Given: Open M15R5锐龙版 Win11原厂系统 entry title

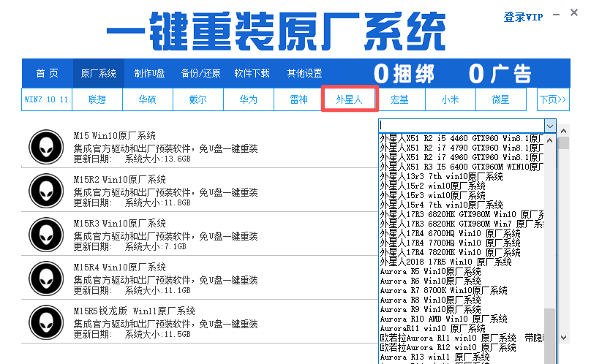Looking at the screenshot, I should click(x=134, y=311).
